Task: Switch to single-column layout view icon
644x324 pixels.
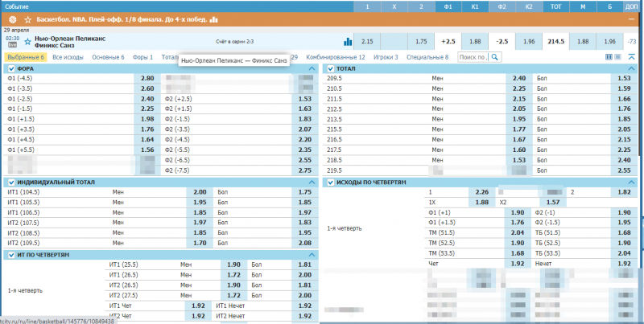Action: click(x=619, y=57)
